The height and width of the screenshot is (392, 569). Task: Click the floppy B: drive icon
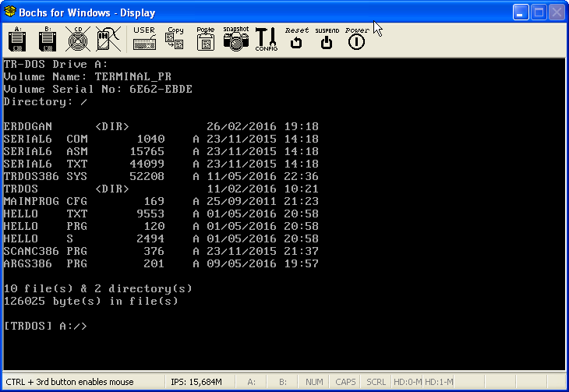click(x=48, y=39)
